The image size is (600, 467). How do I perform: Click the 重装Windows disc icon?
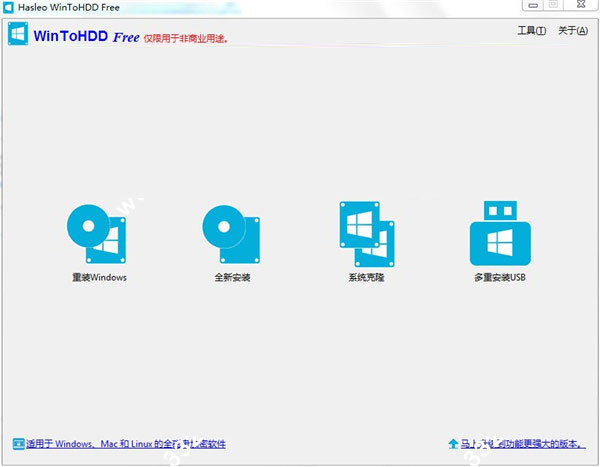(96, 234)
